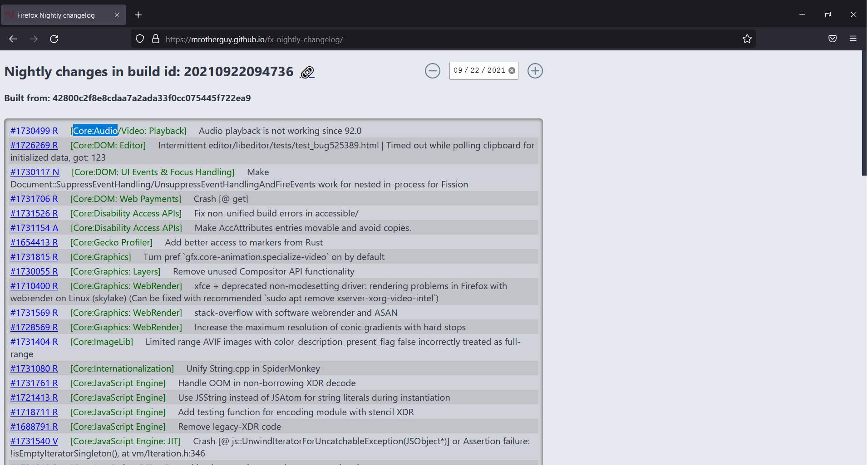Click the tracking protection shield icon
Viewport: 868px width, 466px height.
point(139,39)
